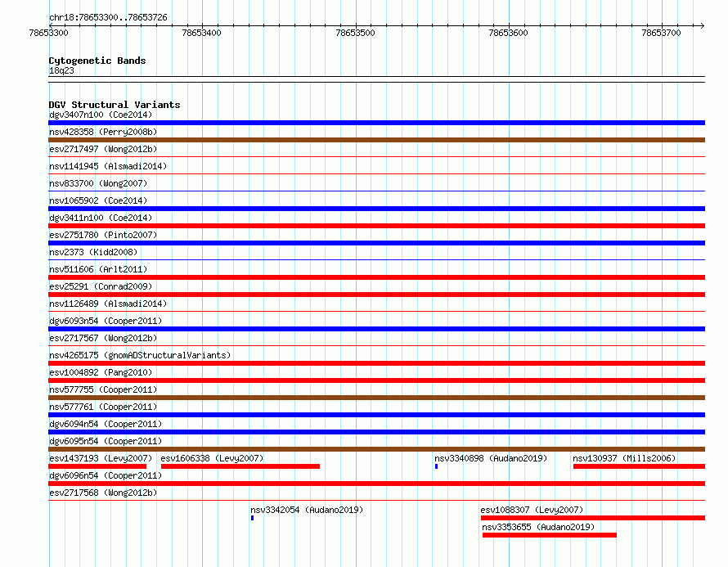Select nsv4265175 (gnomADStructuralVariants) label
The height and width of the screenshot is (567, 728).
pyautogui.click(x=140, y=355)
